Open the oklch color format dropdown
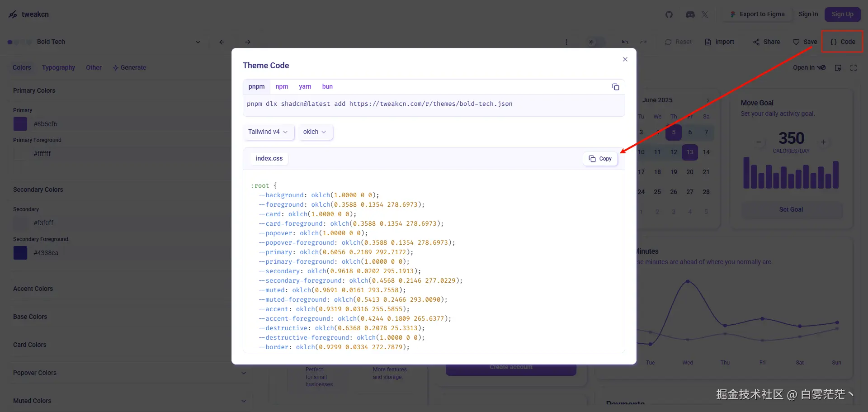The image size is (868, 412). [x=315, y=132]
